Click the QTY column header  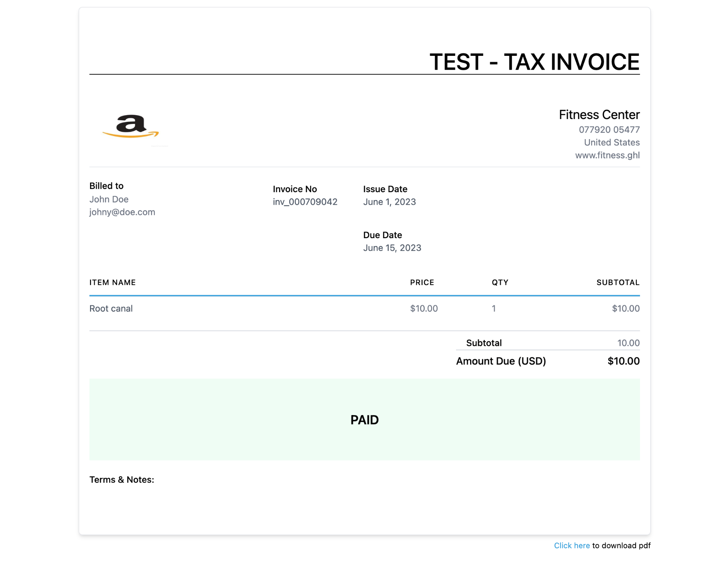tap(500, 283)
